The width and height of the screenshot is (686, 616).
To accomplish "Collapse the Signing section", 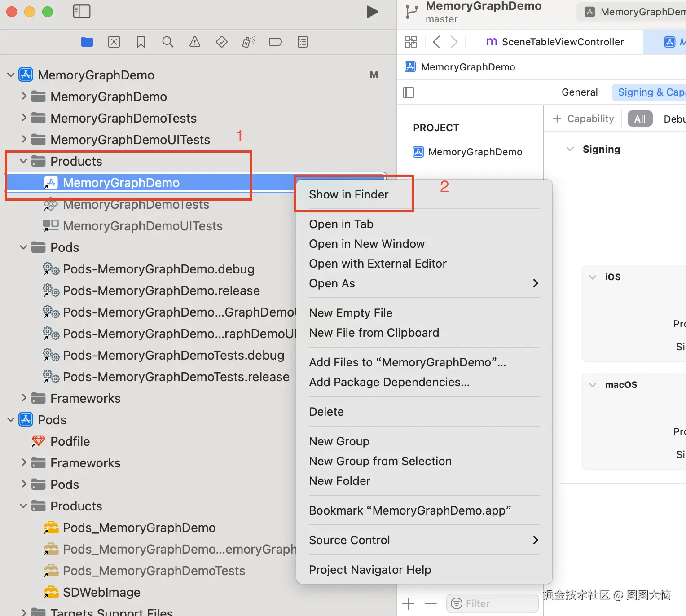I will tap(570, 149).
